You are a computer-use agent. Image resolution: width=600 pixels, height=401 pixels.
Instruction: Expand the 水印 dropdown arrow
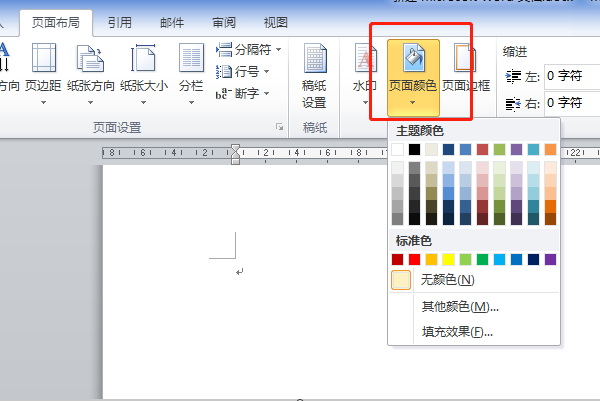[365, 103]
